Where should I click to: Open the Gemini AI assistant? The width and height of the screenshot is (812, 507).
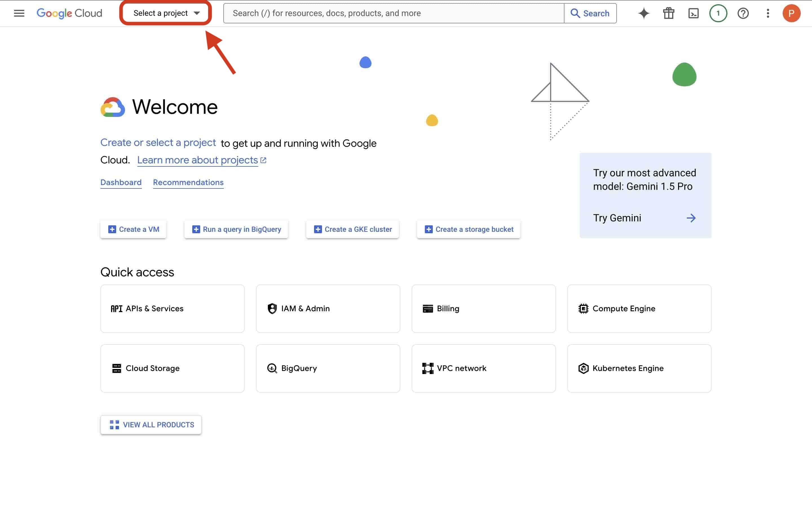point(643,13)
